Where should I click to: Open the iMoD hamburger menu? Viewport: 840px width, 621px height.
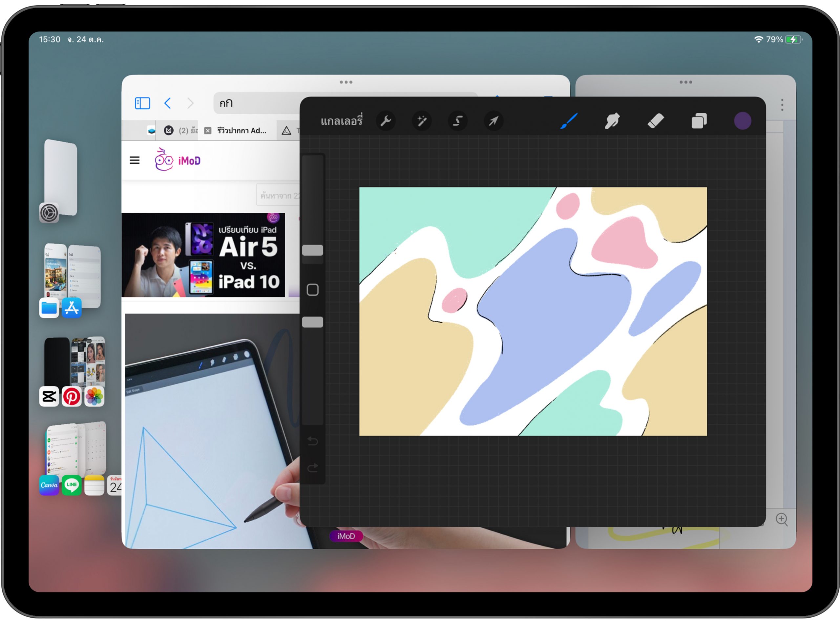135,161
